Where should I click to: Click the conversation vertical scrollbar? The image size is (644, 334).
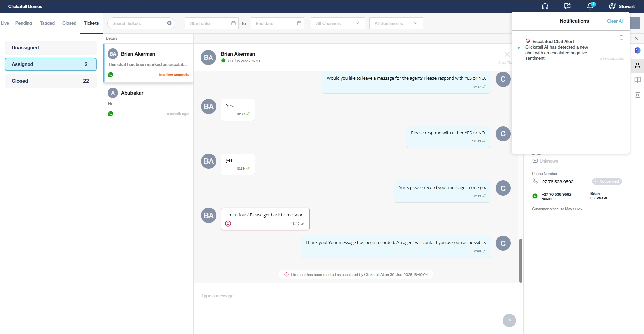(x=521, y=261)
